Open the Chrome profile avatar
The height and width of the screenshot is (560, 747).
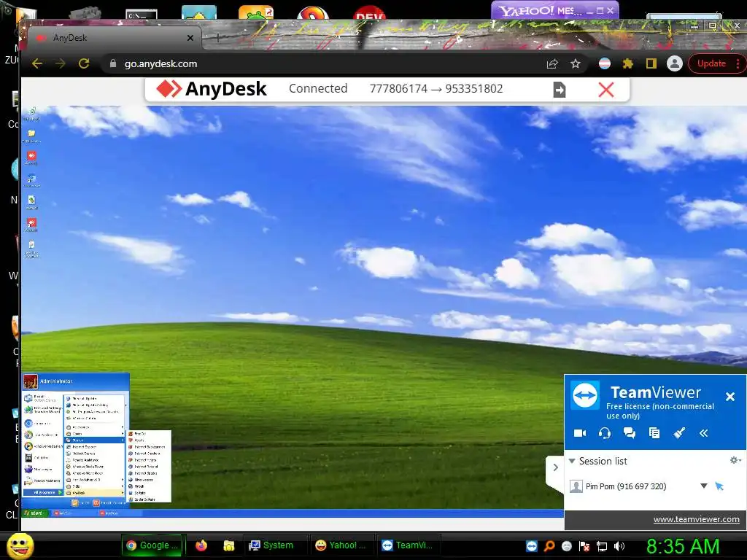[x=675, y=64]
